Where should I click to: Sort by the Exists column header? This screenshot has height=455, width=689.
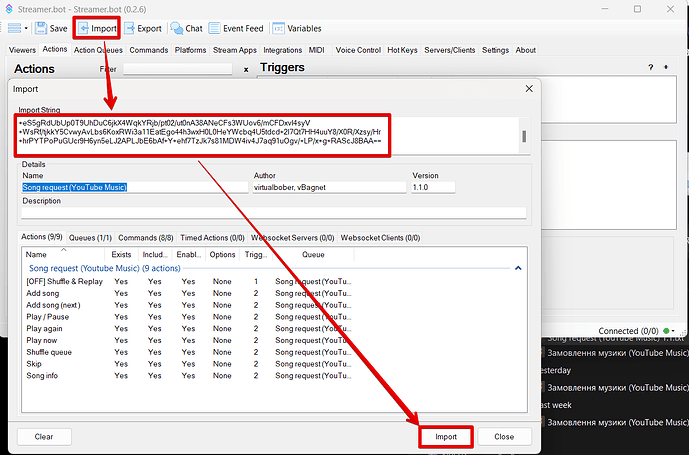(121, 255)
